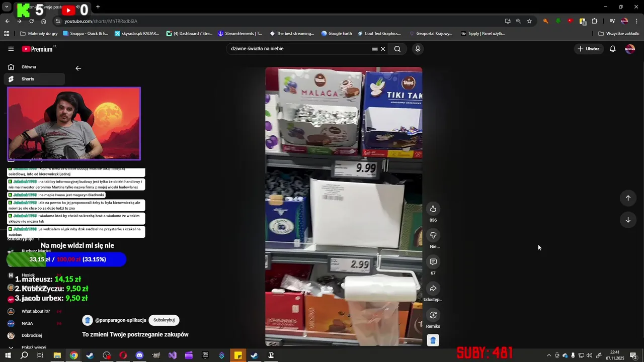This screenshot has width=644, height=362.
Task: Open the Google Earth bookmark
Action: 337,34
